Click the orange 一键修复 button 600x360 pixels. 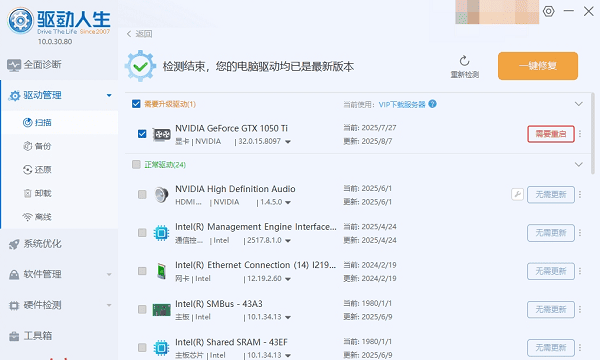538,66
